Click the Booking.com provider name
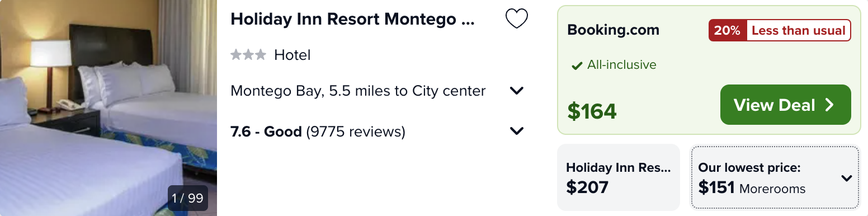The height and width of the screenshot is (216, 868). tap(614, 30)
